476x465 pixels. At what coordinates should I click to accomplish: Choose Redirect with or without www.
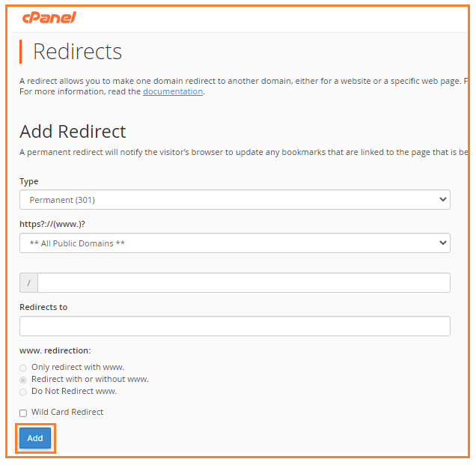[x=23, y=380]
